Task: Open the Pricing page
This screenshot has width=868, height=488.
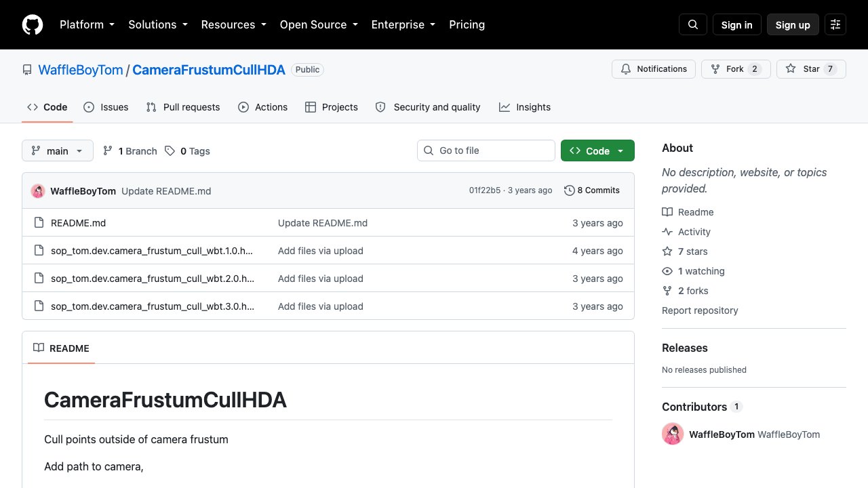Action: (x=467, y=24)
